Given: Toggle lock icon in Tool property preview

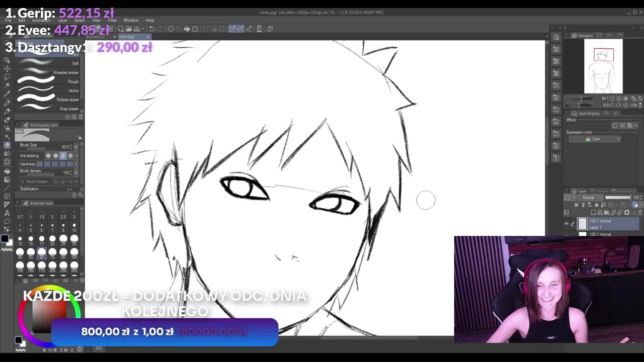Looking at the screenshot, I should [79, 137].
